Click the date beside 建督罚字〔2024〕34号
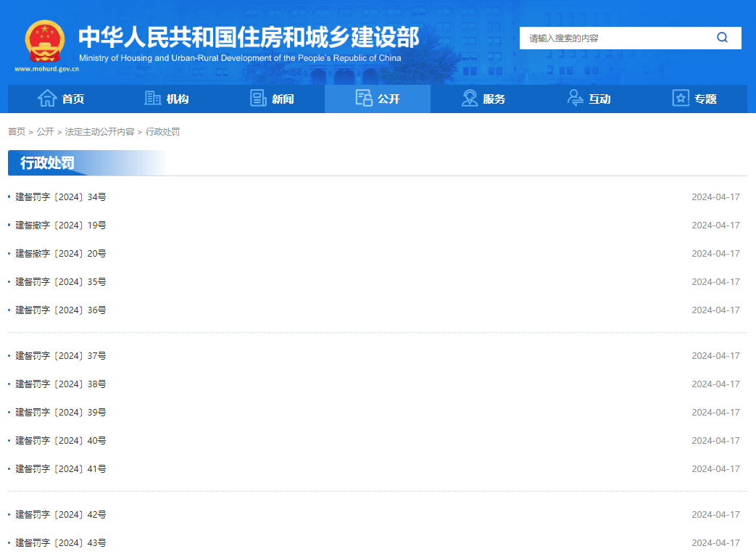This screenshot has width=756, height=554. (715, 197)
